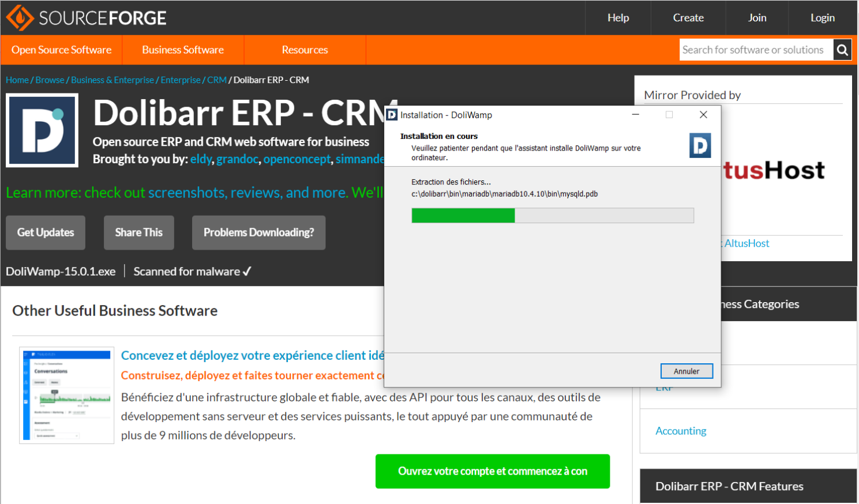This screenshot has height=504, width=859.
Task: Click Annuler to cancel the installation
Action: point(687,371)
